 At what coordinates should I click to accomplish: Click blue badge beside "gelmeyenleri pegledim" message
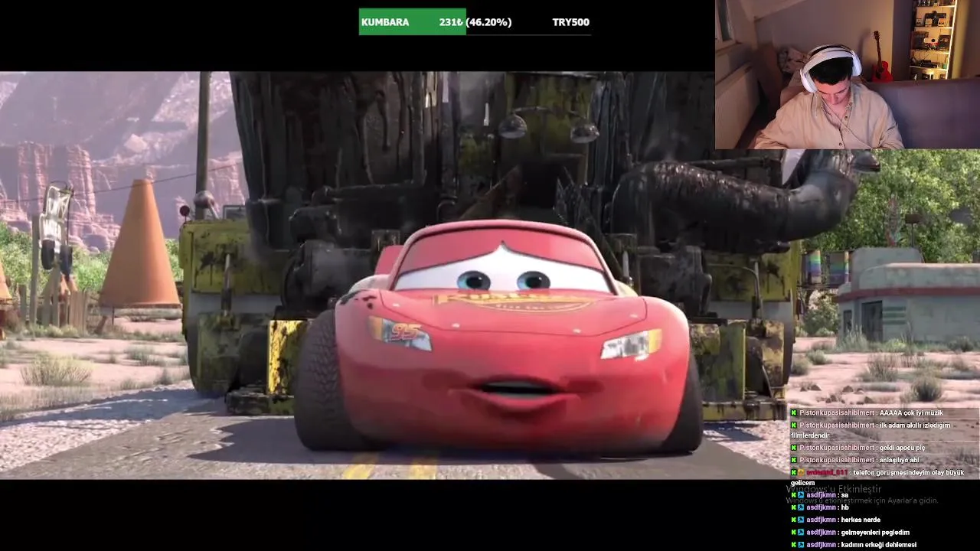pos(802,533)
